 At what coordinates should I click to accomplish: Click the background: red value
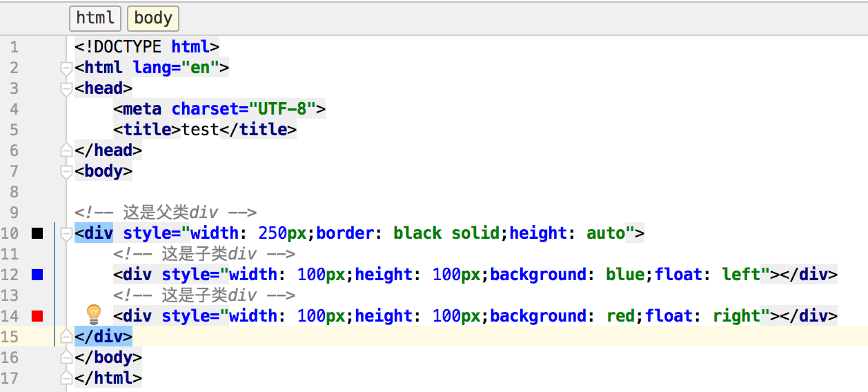click(562, 316)
